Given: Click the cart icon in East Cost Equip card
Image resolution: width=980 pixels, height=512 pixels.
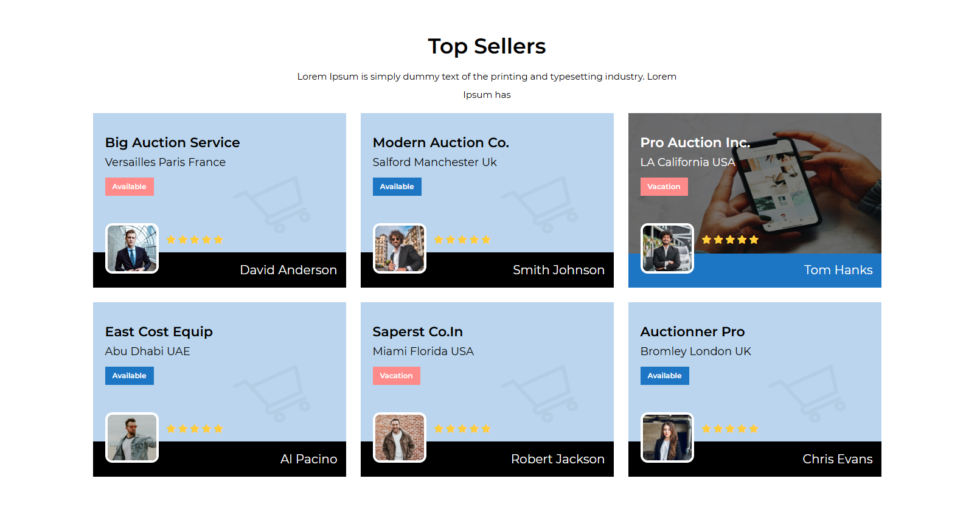Looking at the screenshot, I should coord(274,393).
